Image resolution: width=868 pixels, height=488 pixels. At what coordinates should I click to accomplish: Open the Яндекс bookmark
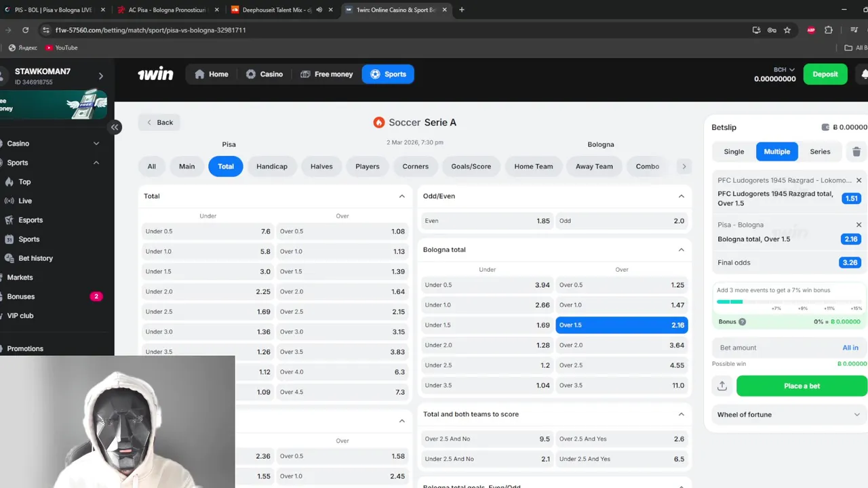click(22, 47)
